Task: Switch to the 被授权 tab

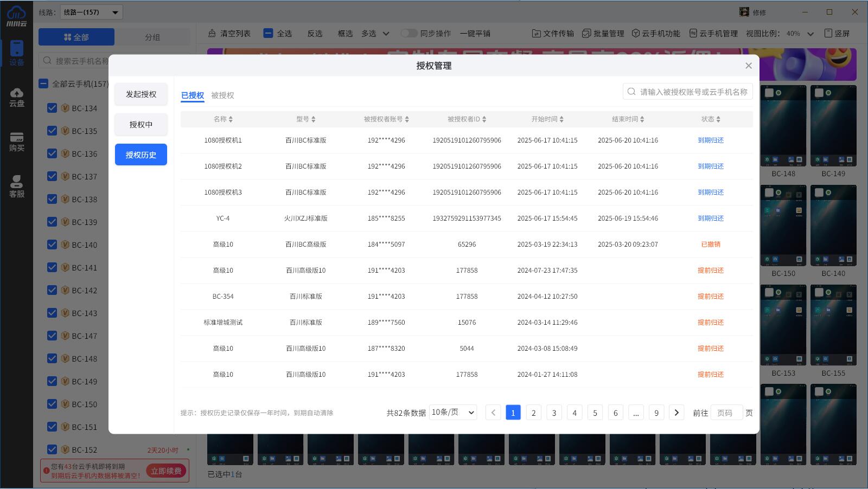Action: pos(222,95)
